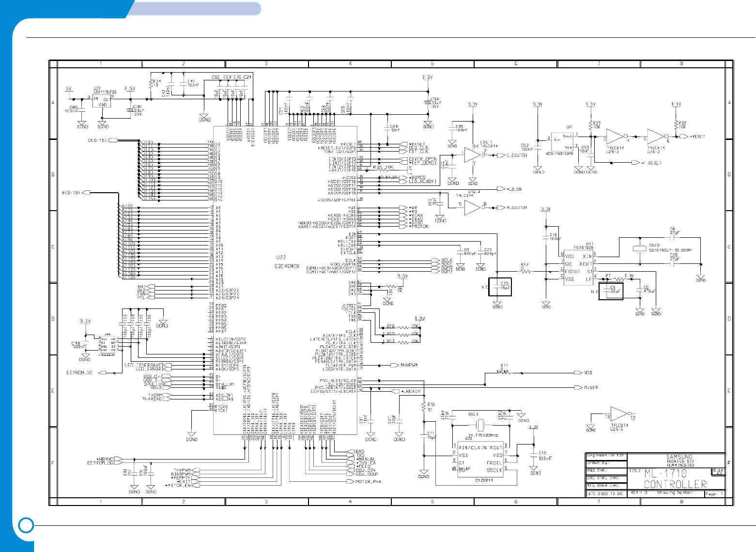
Task: Select the *MOTOR_EN signal label
Action: point(178,485)
